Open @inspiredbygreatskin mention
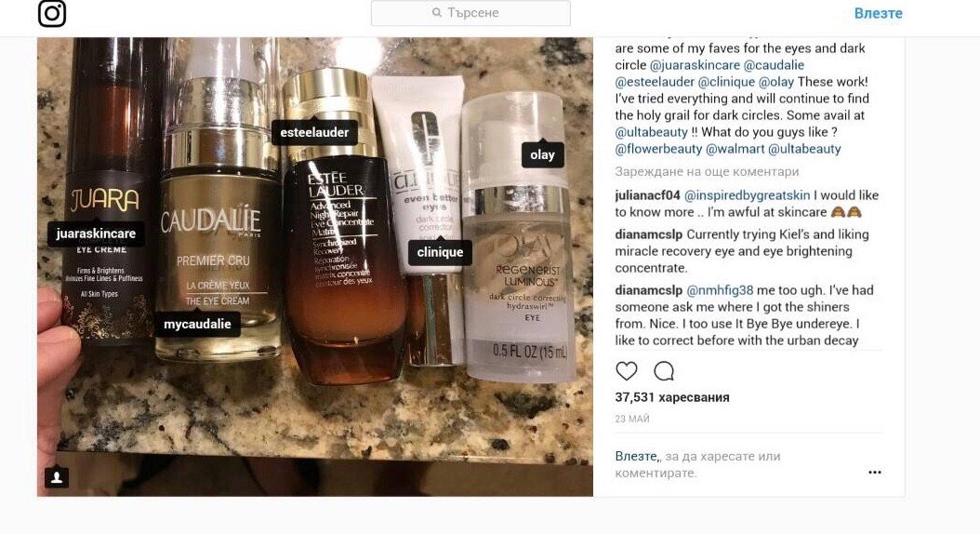The height and width of the screenshot is (534, 980). 747,195
